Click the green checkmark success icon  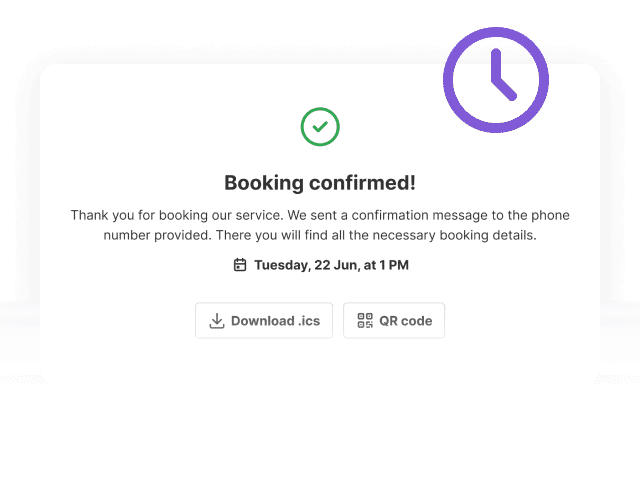pyautogui.click(x=320, y=127)
